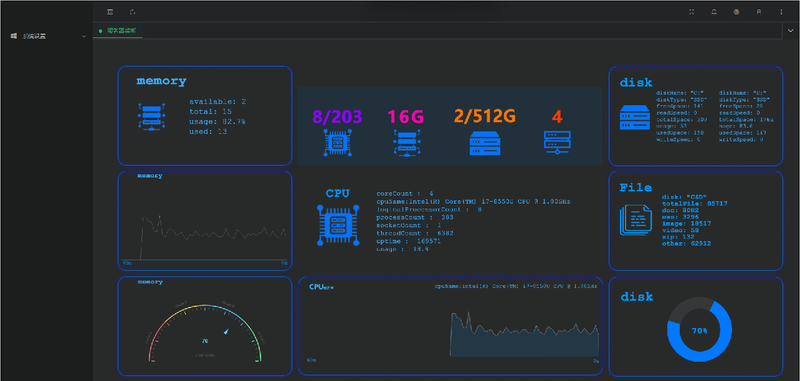This screenshot has width=800, height=381.
Task: Click the 'used: 13' memory line
Action: click(x=208, y=132)
